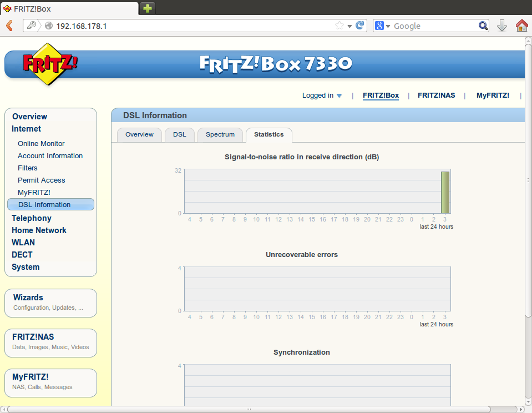The height and width of the screenshot is (413, 532).
Task: Click the green signal-to-noise bar in the chart
Action: [x=445, y=192]
